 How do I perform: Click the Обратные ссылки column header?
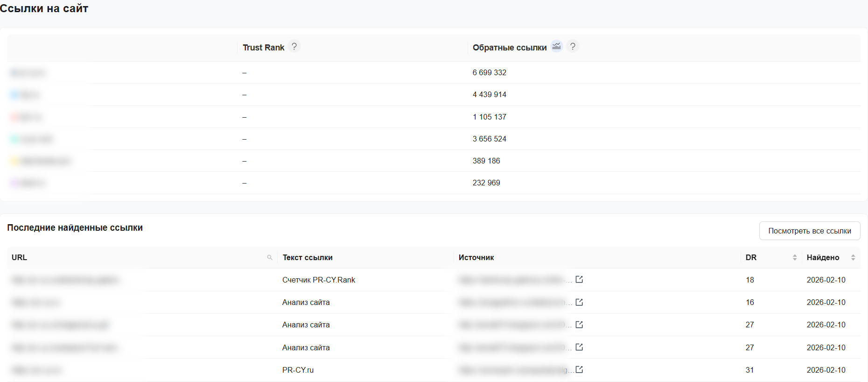(509, 48)
